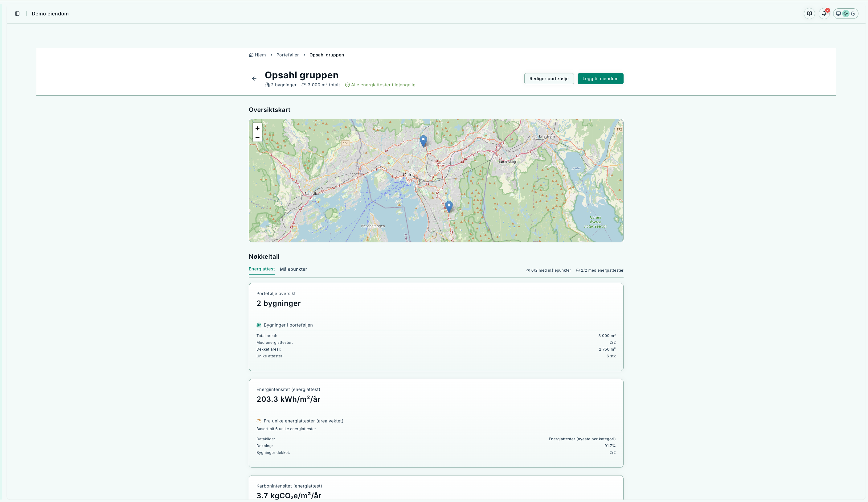Open the documentation book icon
Image resolution: width=868 pixels, height=502 pixels.
coord(809,14)
